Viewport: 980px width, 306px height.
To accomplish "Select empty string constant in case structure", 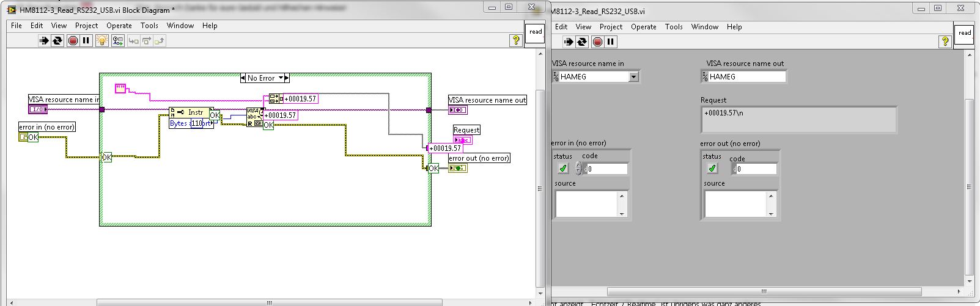I will [120, 89].
